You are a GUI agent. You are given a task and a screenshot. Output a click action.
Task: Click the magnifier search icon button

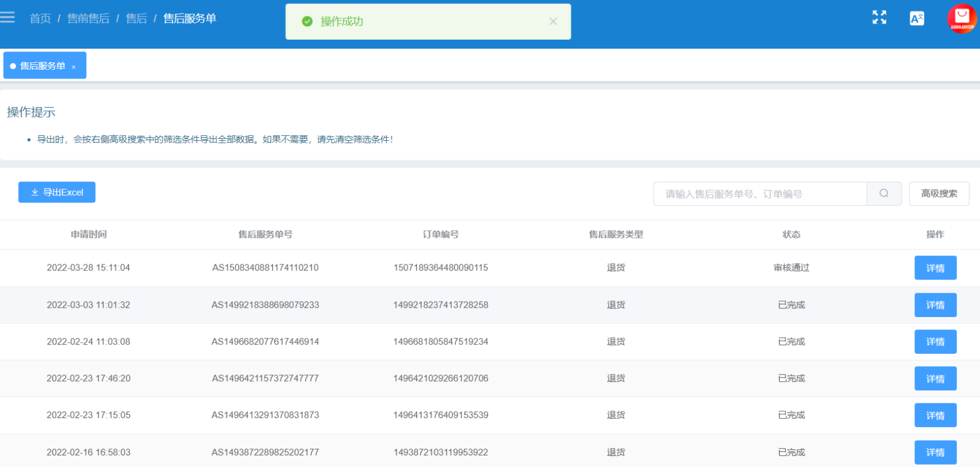884,193
